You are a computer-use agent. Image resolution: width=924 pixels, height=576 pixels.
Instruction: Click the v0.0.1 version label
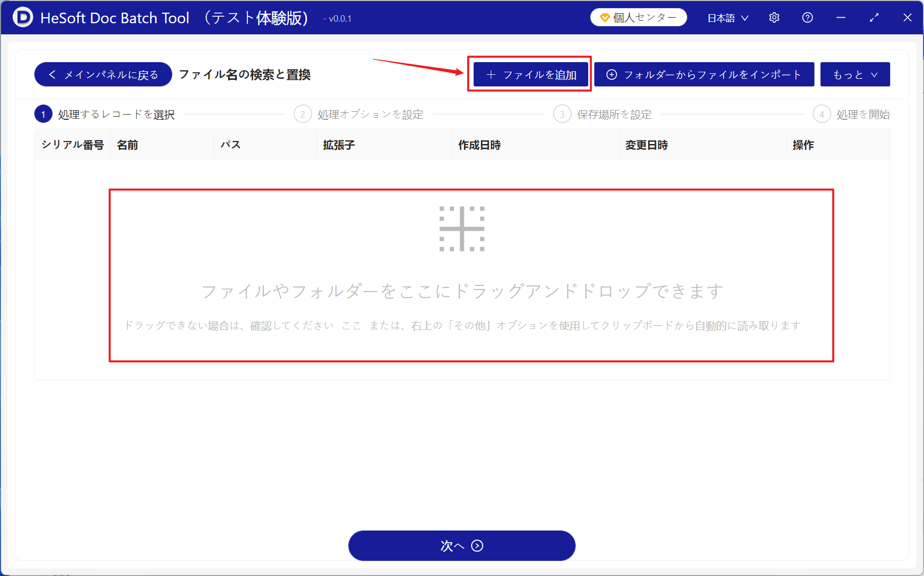(337, 19)
